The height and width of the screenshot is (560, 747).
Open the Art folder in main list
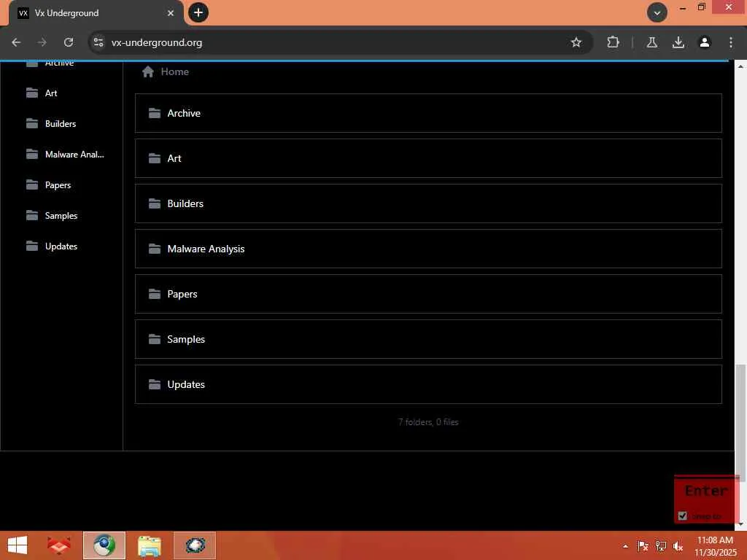point(428,158)
